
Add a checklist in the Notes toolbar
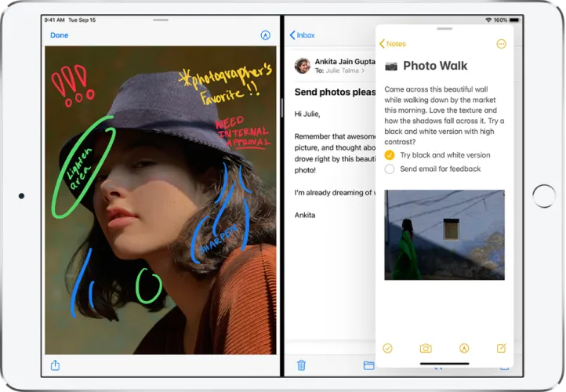(387, 348)
